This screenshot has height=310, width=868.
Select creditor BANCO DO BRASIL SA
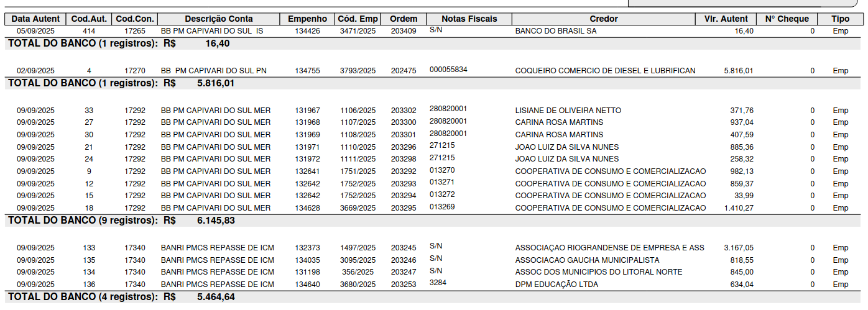pyautogui.click(x=555, y=30)
